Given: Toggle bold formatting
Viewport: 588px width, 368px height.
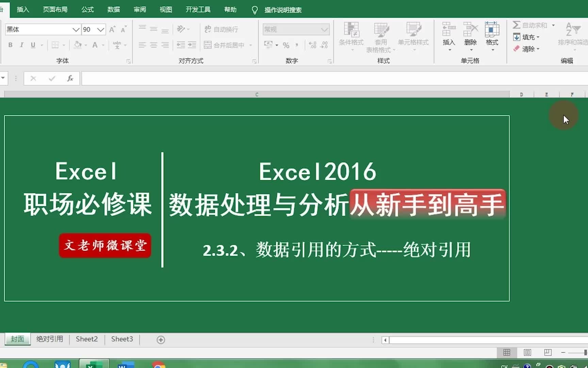Looking at the screenshot, I should pyautogui.click(x=11, y=45).
